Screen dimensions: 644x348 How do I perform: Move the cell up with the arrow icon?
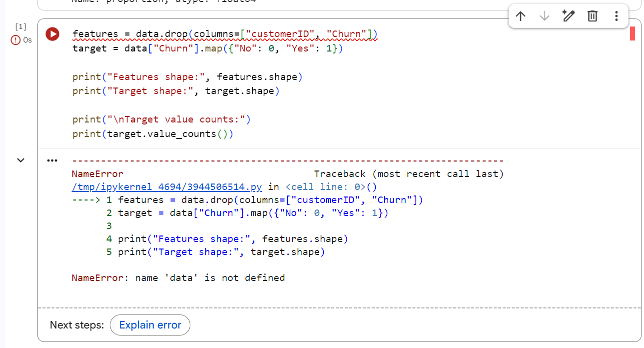click(x=521, y=16)
